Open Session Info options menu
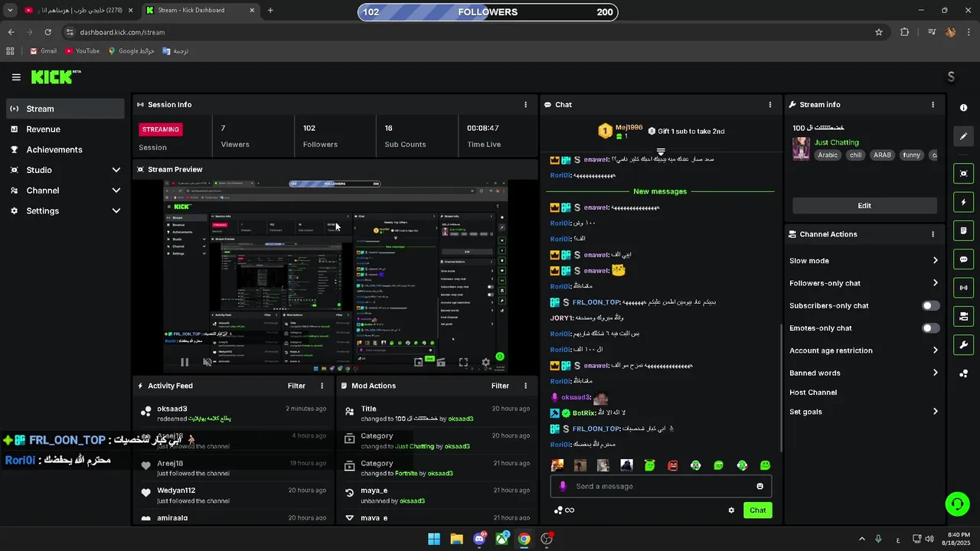 click(x=525, y=105)
